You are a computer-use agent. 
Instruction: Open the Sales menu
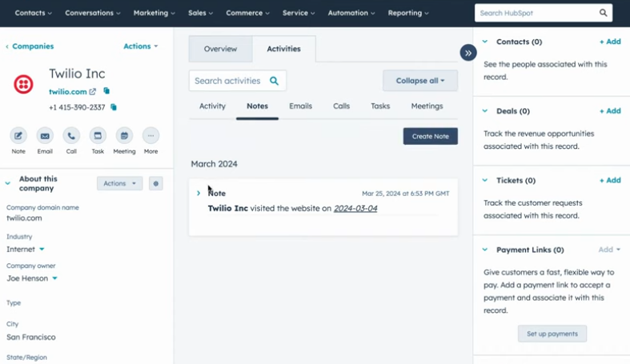coord(200,13)
